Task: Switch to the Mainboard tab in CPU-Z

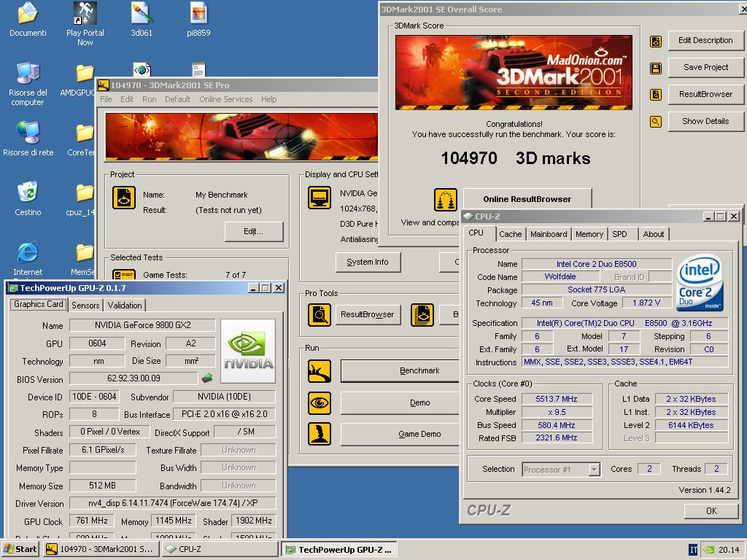Action: coord(549,234)
